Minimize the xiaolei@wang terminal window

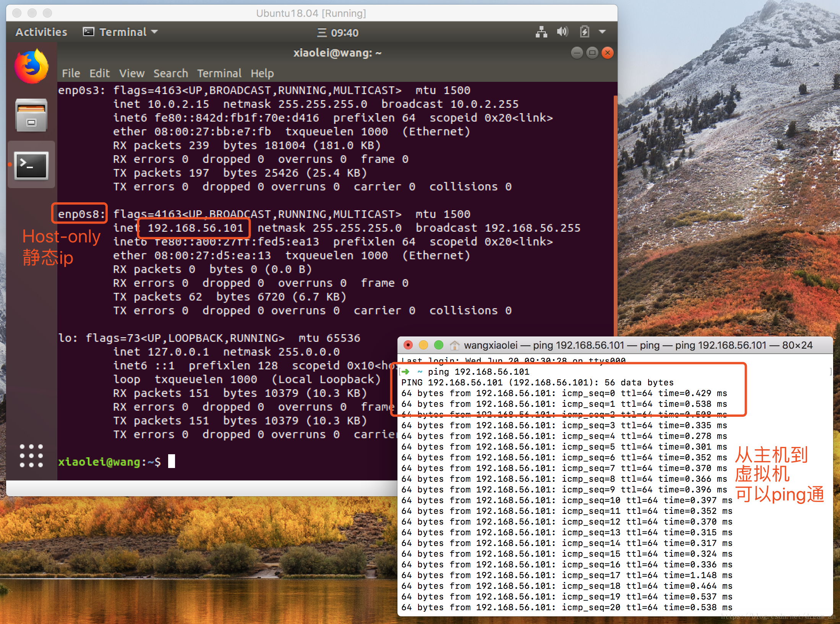(x=577, y=52)
